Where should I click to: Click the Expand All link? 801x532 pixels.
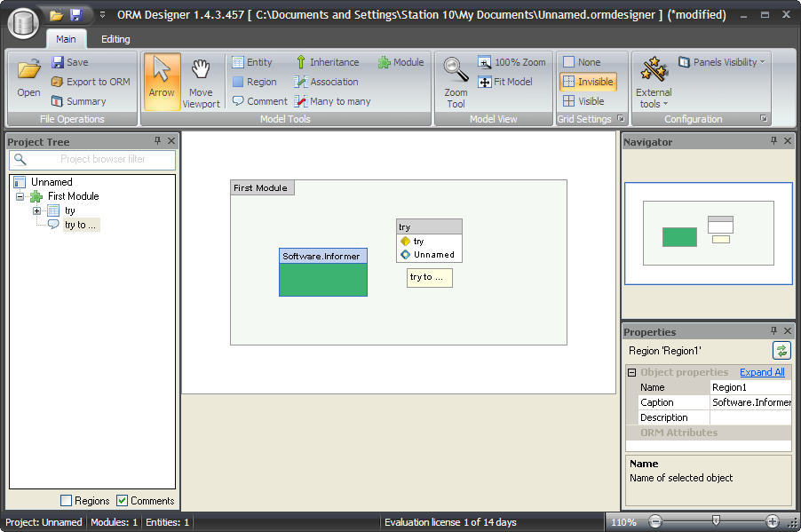point(762,372)
